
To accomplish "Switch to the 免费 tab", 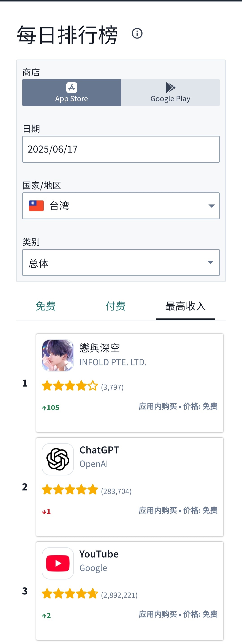I will pyautogui.click(x=46, y=306).
